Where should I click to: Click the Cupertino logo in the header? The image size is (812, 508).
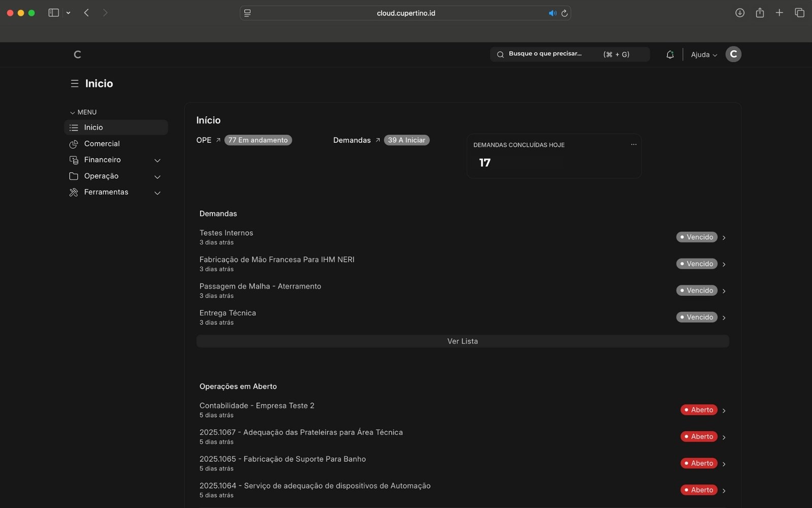click(x=77, y=54)
